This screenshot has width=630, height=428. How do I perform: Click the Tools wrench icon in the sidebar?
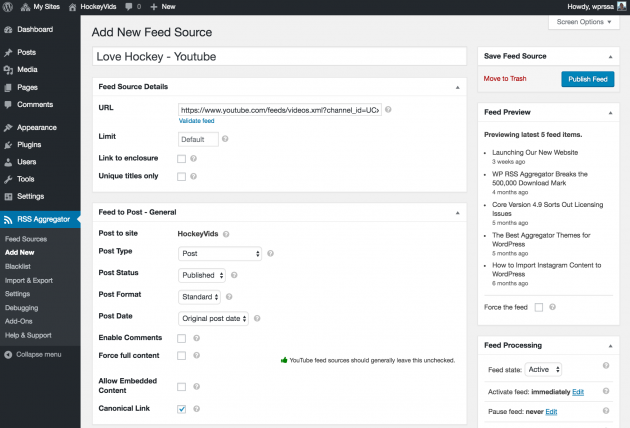(x=8, y=179)
